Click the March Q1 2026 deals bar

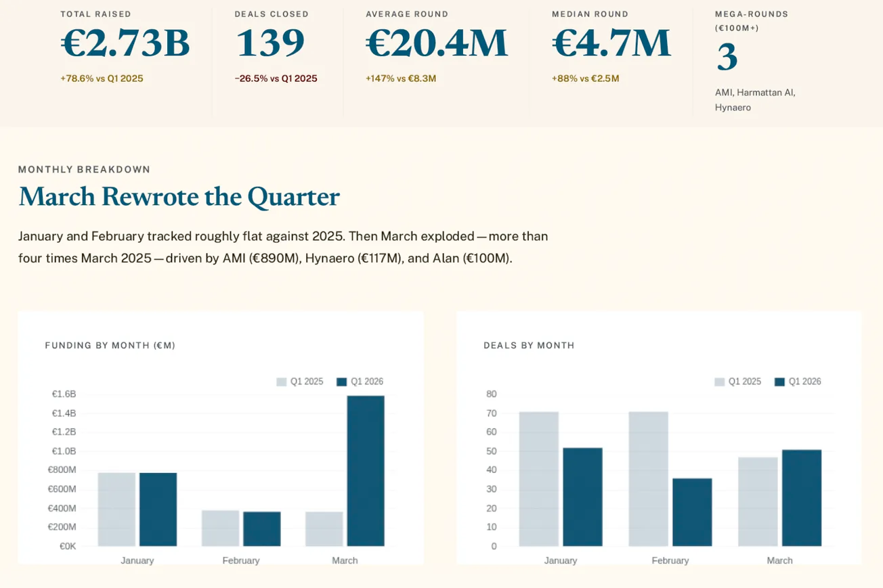[x=802, y=497]
